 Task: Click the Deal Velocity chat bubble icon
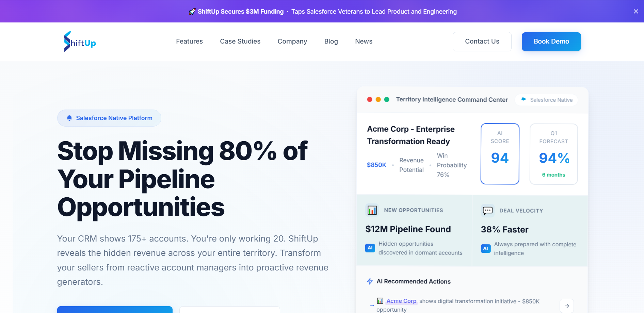click(x=487, y=210)
